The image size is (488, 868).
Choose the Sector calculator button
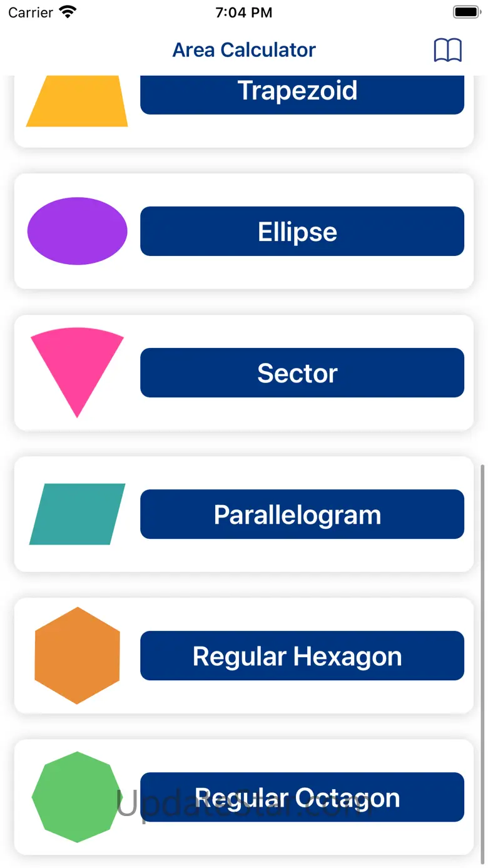coord(302,372)
